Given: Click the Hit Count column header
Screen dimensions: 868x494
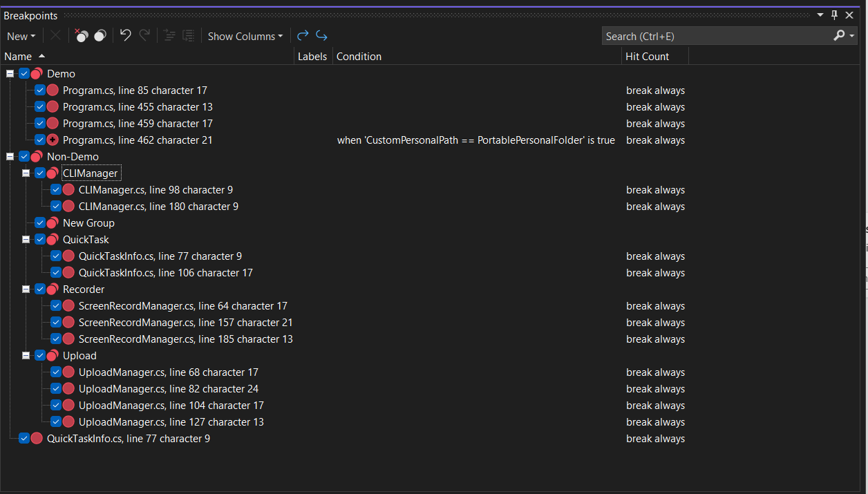Looking at the screenshot, I should (x=647, y=57).
